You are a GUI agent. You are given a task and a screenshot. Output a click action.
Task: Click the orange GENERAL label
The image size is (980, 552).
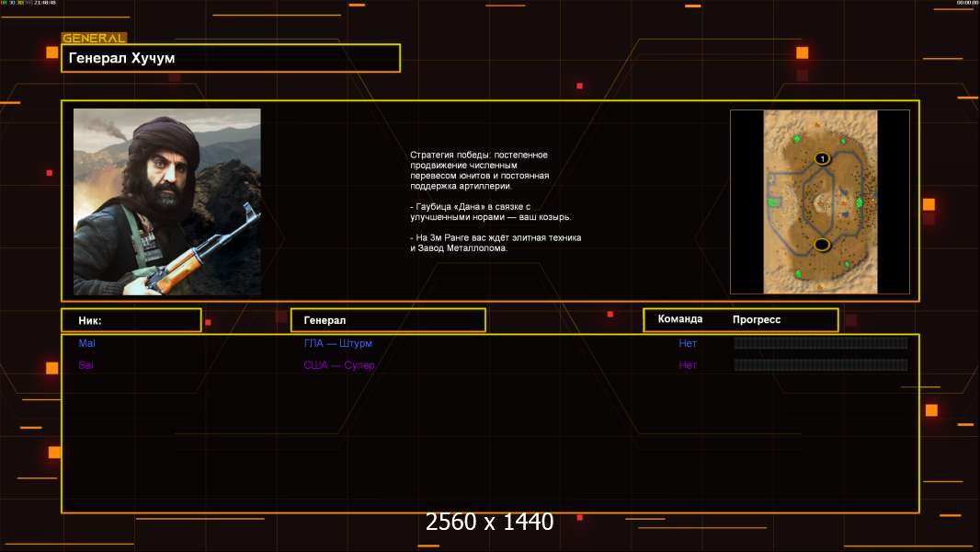(x=95, y=38)
